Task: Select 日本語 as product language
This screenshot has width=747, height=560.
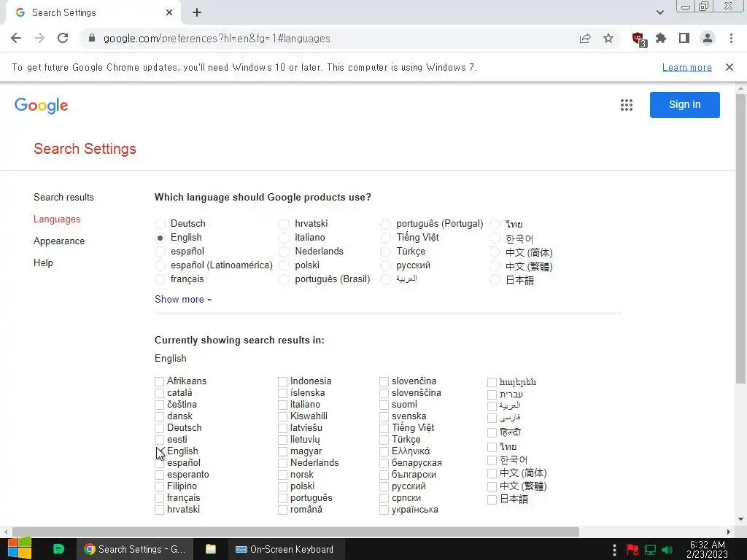Action: [x=495, y=280]
